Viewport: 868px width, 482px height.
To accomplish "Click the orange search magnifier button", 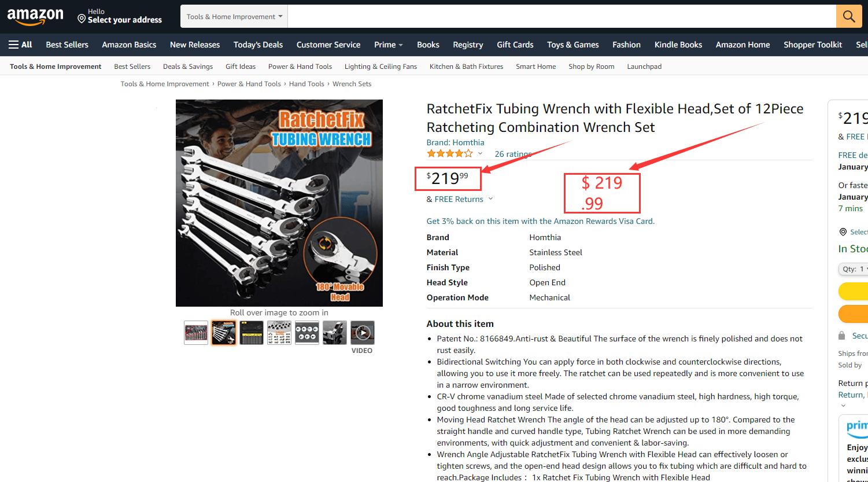I will [x=849, y=16].
